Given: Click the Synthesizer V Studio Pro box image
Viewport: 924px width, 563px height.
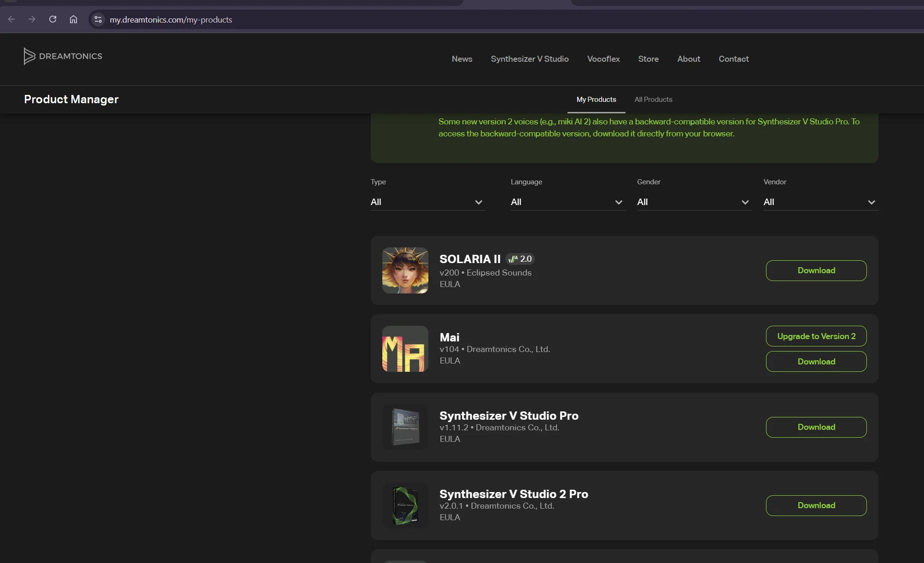Looking at the screenshot, I should click(405, 427).
